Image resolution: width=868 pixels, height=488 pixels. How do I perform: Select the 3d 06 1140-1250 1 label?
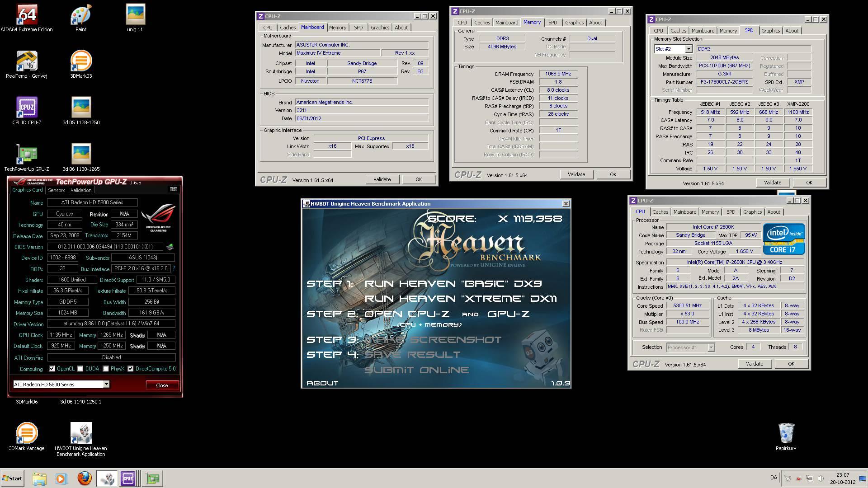81,402
